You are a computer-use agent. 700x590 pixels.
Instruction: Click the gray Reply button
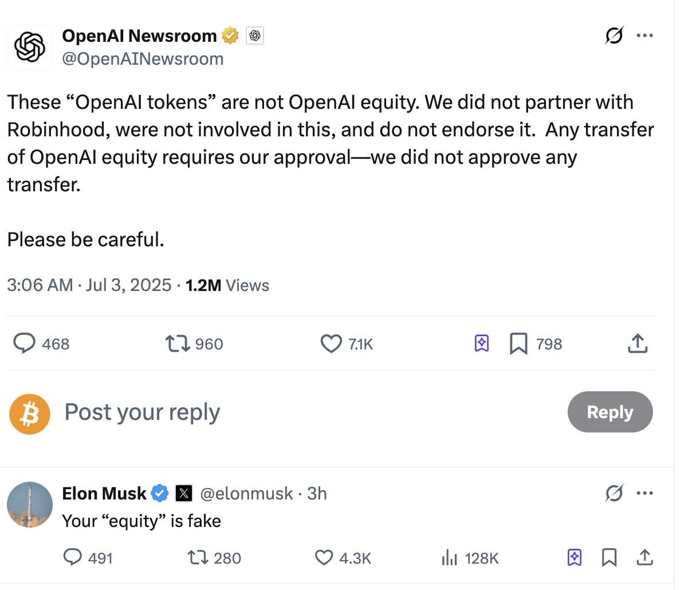coord(610,412)
